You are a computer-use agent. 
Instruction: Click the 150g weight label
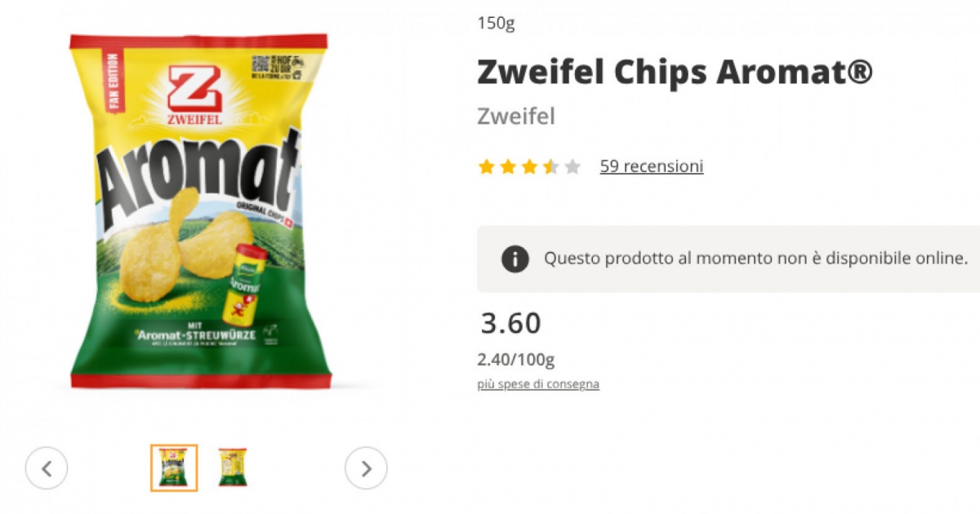point(497,24)
